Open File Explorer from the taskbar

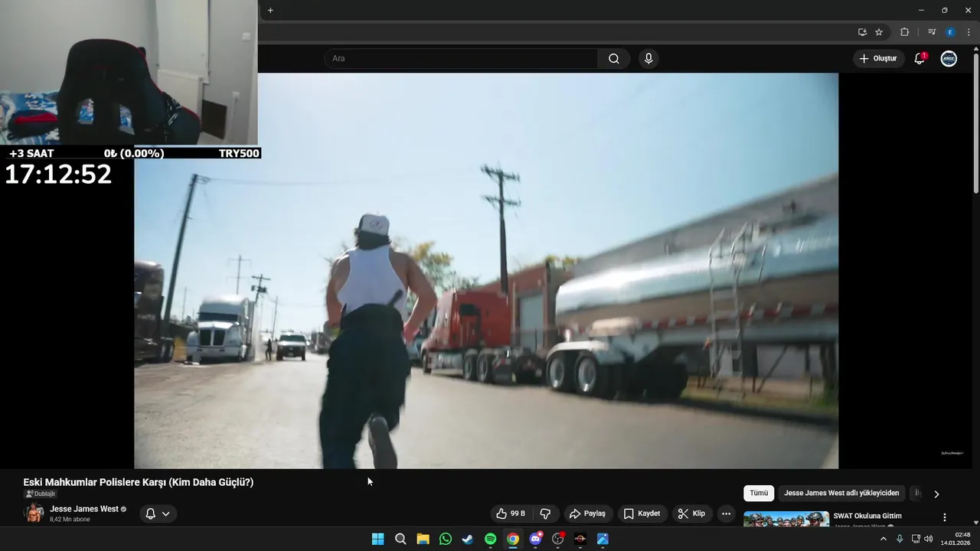[x=423, y=539]
